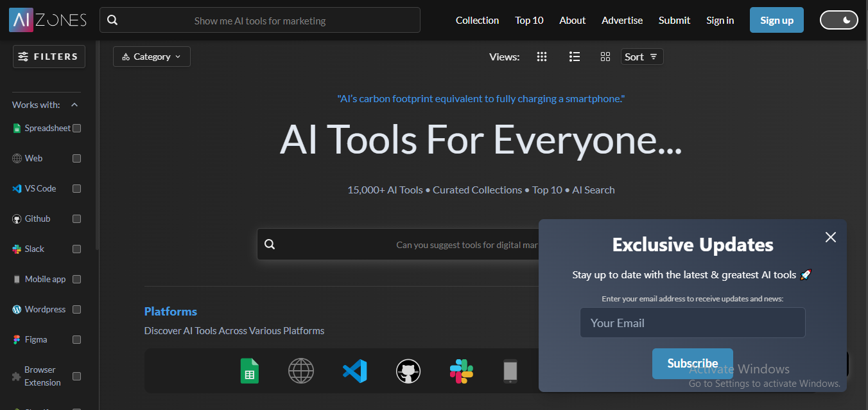Click the Mobile app icon in sidebar
The image size is (868, 410).
pos(17,279)
